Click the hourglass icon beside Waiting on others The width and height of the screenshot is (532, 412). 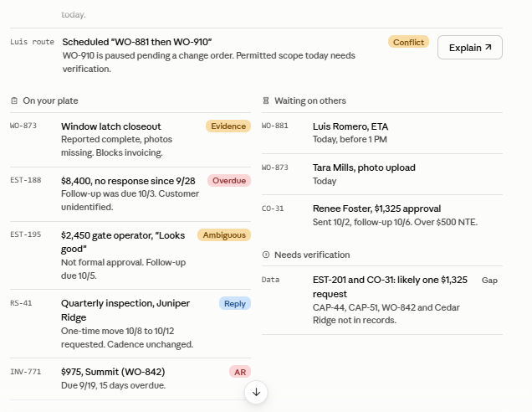tap(266, 100)
